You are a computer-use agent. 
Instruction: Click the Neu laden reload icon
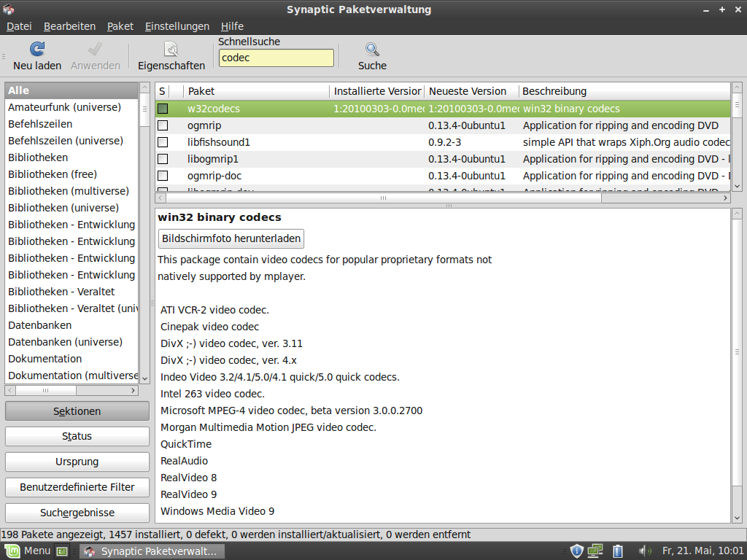click(36, 50)
